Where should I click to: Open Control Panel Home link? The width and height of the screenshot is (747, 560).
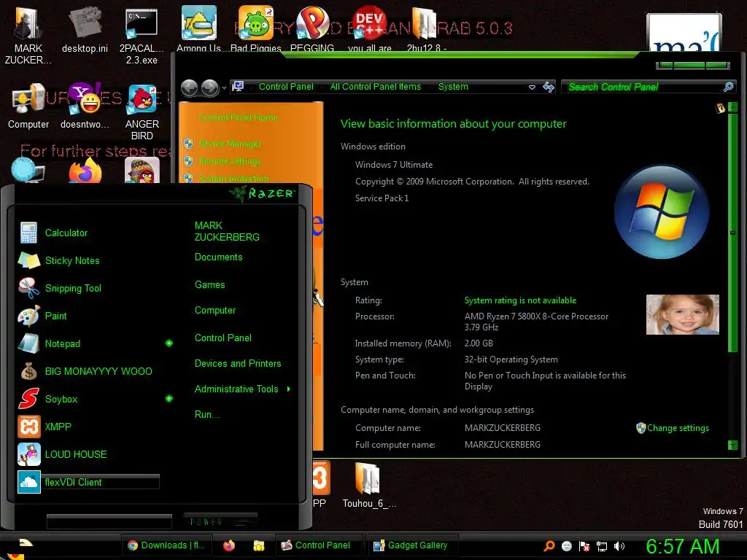coord(239,117)
